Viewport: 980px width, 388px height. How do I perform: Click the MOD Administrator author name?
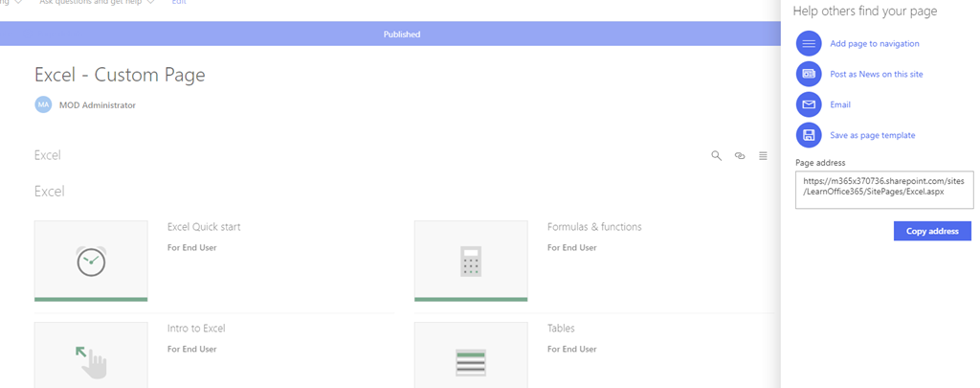98,105
